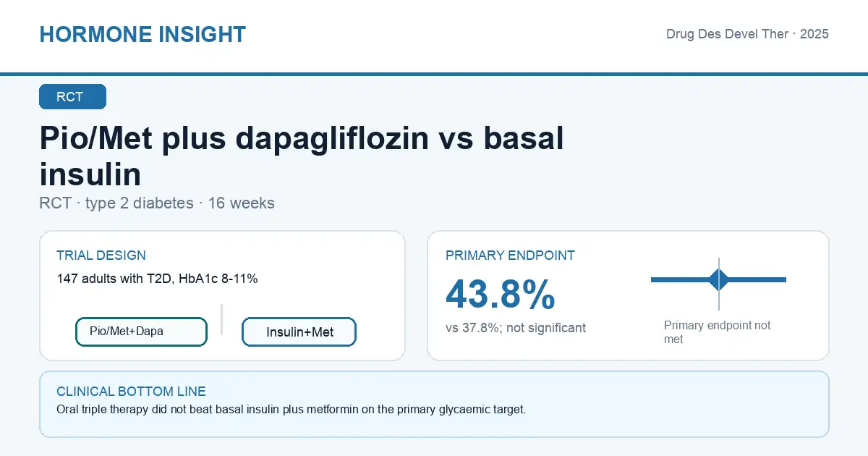Click the vertical divider between treatment arms
The height and width of the screenshot is (456, 868).
click(221, 319)
